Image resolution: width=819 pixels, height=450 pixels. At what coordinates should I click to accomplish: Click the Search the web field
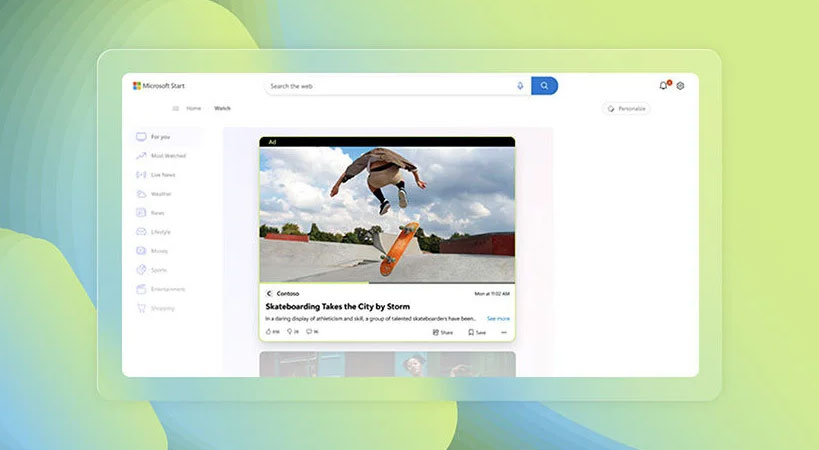(x=390, y=86)
